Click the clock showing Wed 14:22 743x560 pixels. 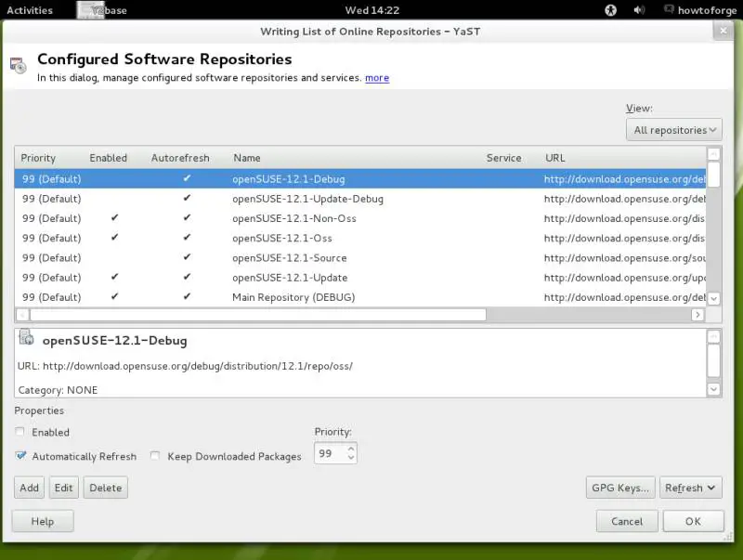click(372, 10)
